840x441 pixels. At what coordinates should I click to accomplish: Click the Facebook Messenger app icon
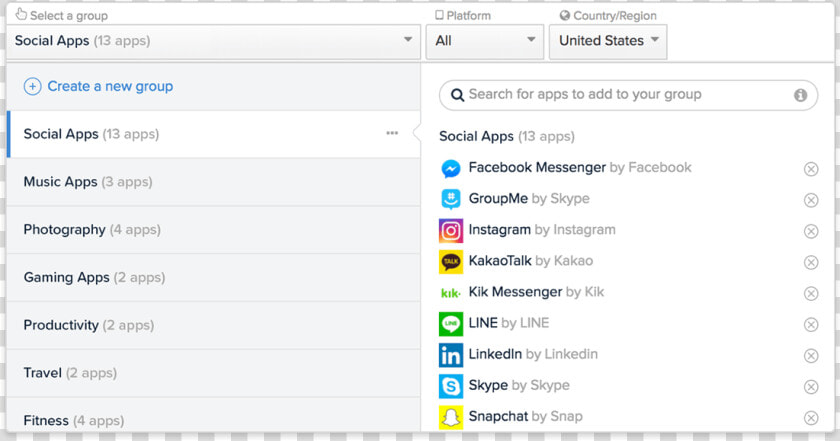(x=451, y=169)
